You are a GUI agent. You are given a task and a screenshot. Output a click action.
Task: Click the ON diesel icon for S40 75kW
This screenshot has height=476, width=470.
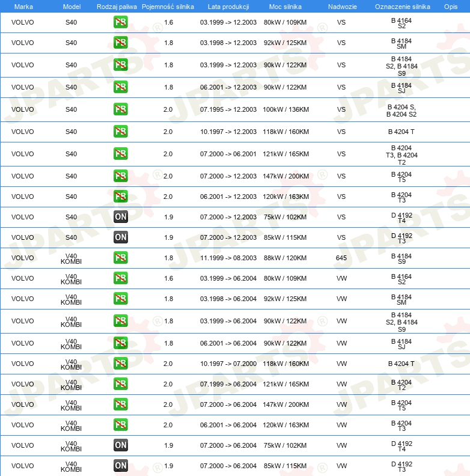[121, 217]
